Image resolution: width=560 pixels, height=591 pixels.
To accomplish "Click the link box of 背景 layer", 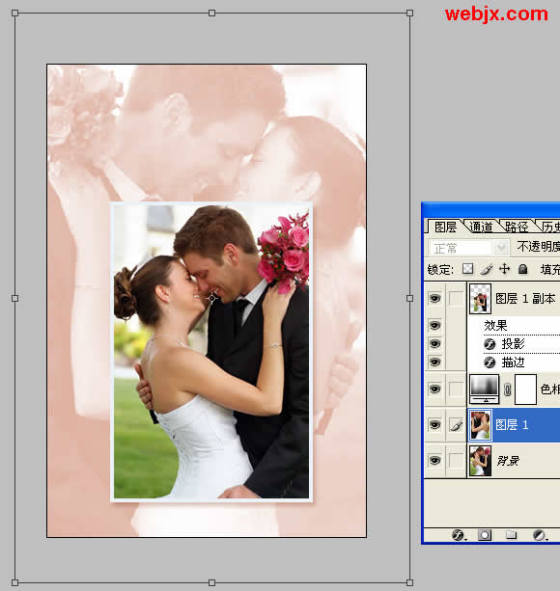I will click(x=456, y=460).
